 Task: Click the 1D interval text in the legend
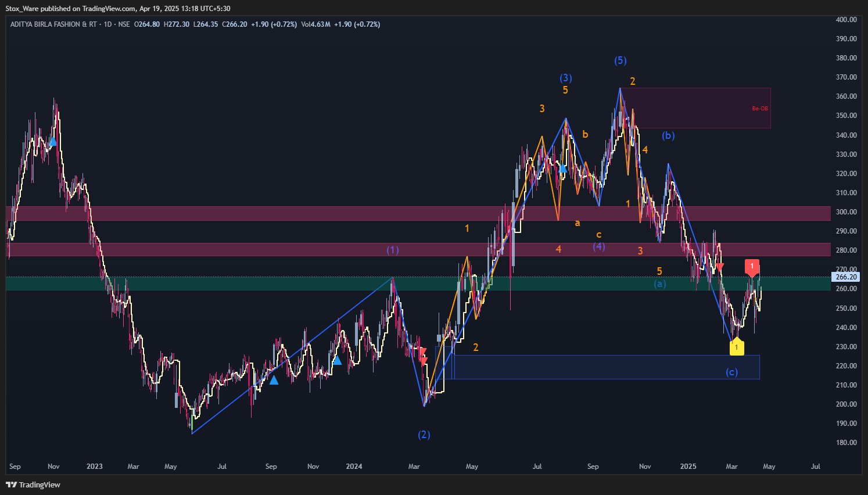107,24
